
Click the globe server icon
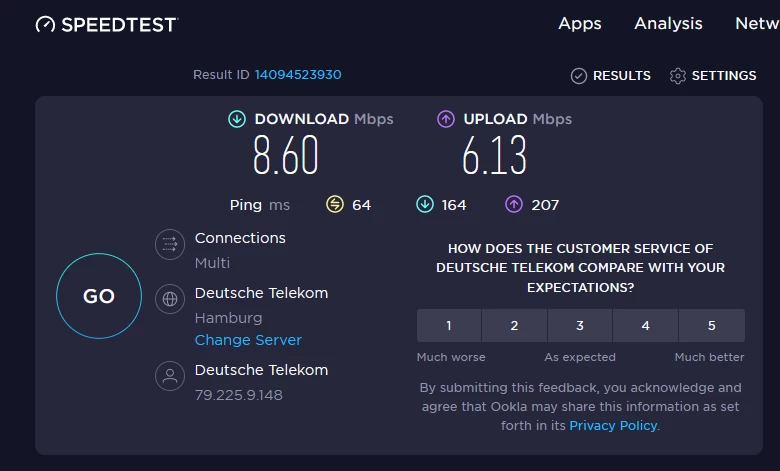coord(170,298)
